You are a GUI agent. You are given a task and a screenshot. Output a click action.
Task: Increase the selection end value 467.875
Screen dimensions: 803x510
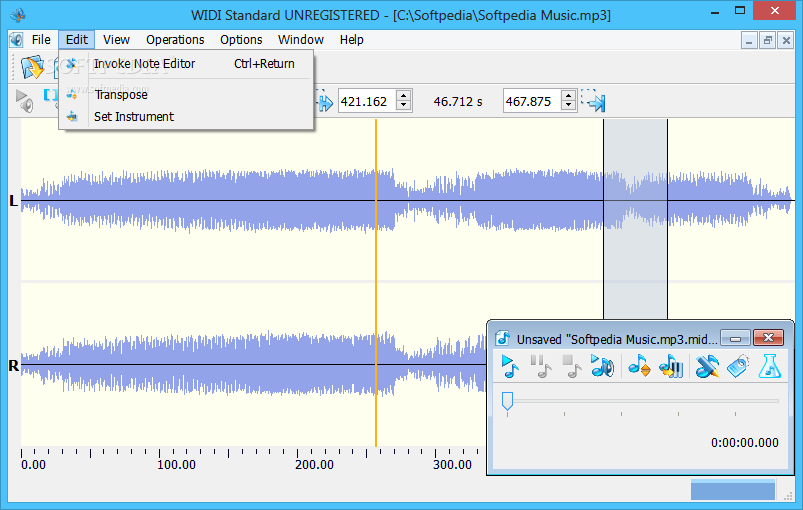tap(568, 96)
